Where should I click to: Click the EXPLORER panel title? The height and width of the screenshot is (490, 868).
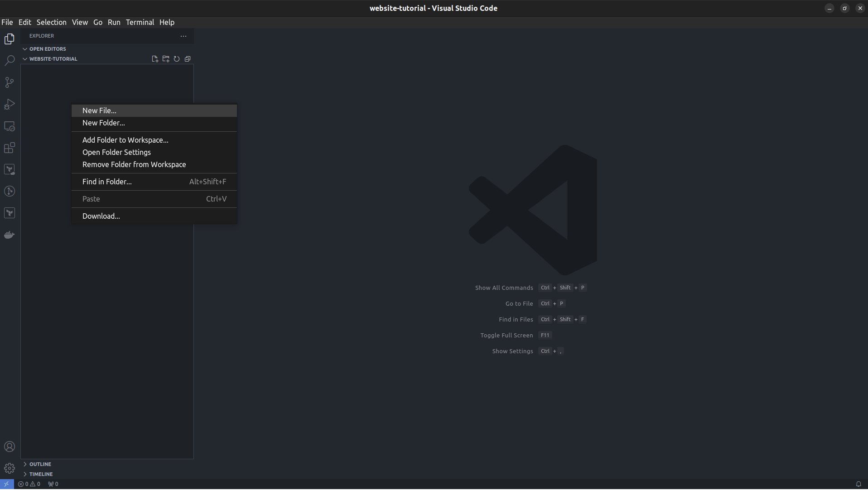[42, 36]
